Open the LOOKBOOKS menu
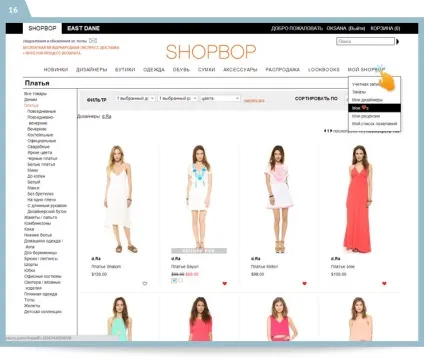This screenshot has height=360, width=424. tap(324, 70)
